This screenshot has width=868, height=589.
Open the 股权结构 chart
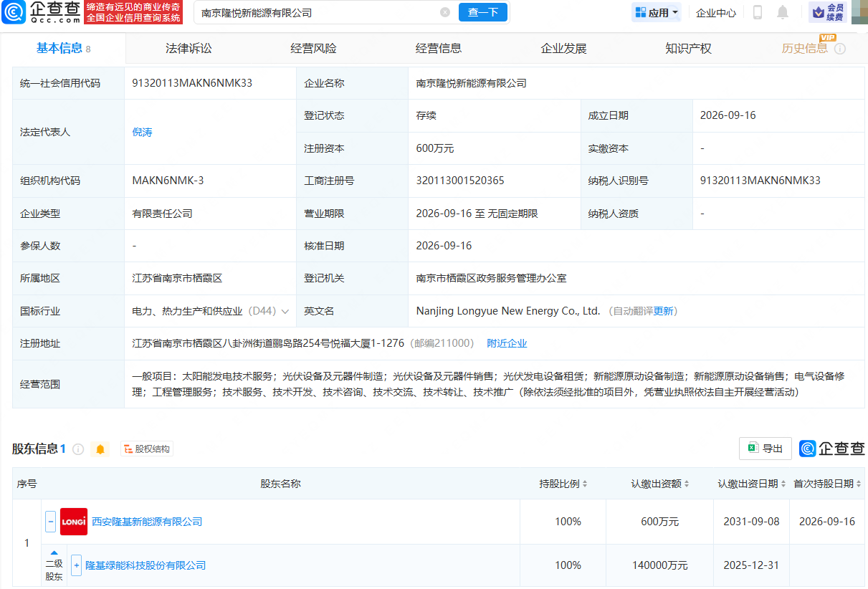point(147,449)
